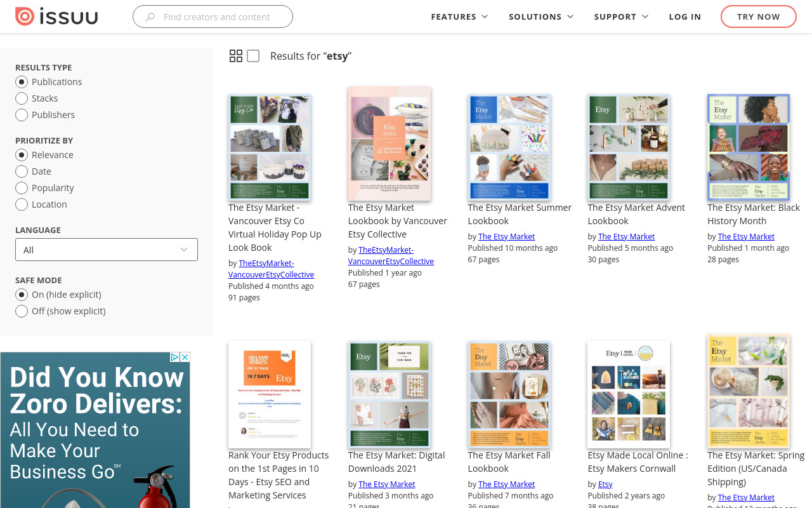Open the Issuu logo home link

tap(56, 17)
